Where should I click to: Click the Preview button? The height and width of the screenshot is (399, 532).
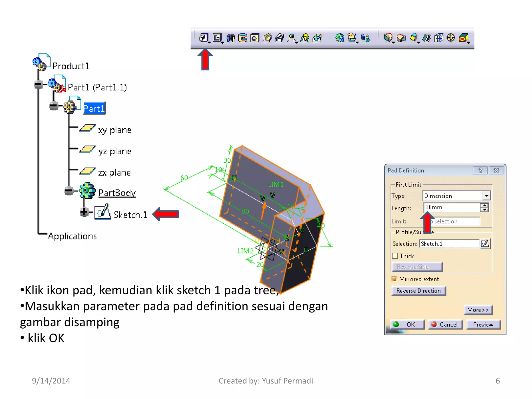tap(483, 324)
